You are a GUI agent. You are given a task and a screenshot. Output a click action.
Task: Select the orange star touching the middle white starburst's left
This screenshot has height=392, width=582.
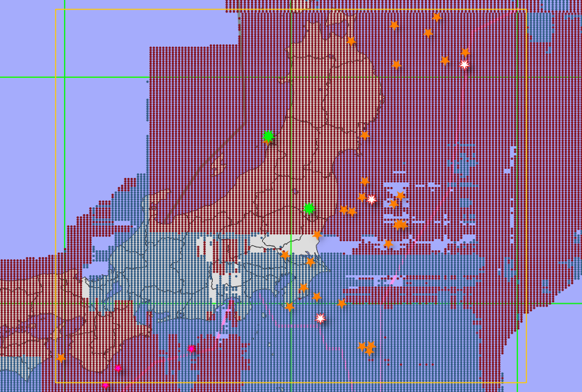tap(362, 197)
